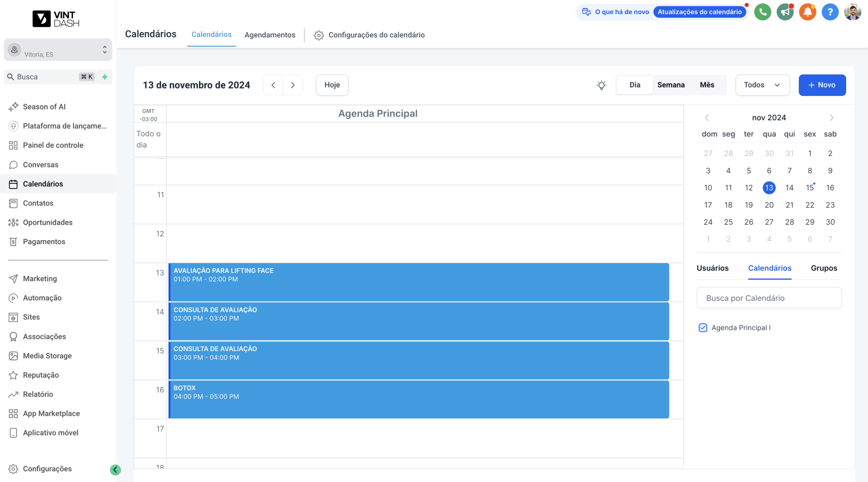The image size is (868, 482).
Task: Switch to Mês view
Action: click(x=707, y=85)
